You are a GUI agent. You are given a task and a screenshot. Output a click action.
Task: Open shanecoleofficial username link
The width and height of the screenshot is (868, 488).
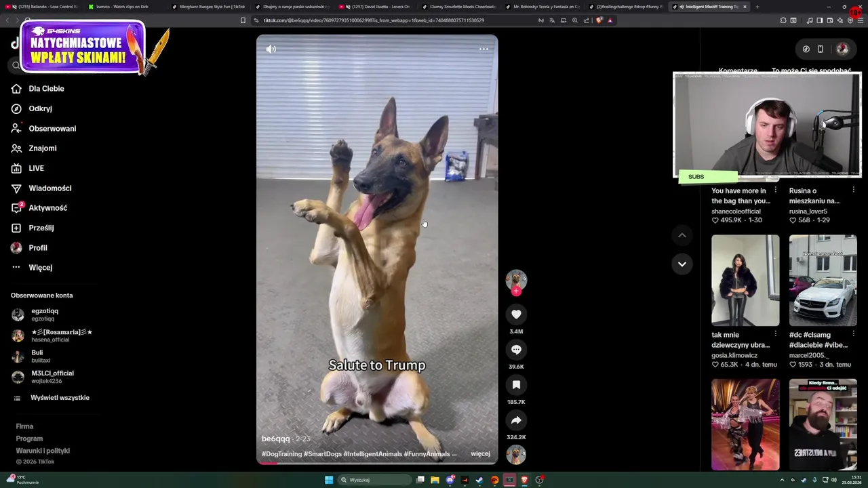click(736, 211)
